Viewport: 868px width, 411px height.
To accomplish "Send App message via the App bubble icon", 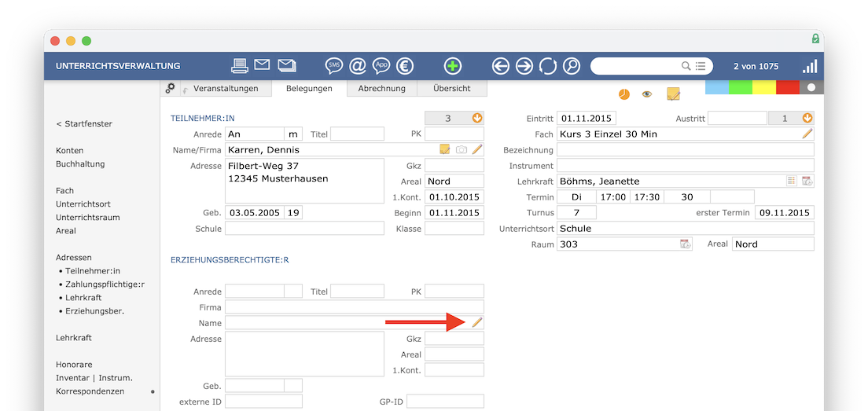I will pyautogui.click(x=381, y=66).
